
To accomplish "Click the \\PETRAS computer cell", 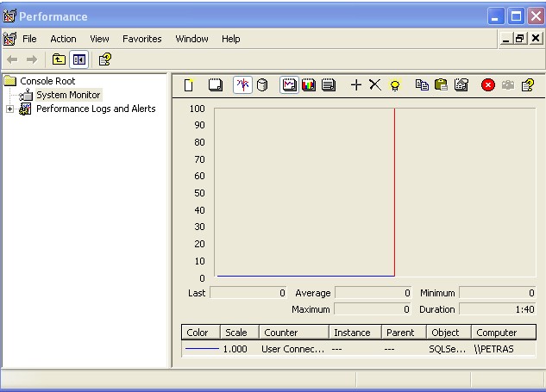I will [x=493, y=349].
